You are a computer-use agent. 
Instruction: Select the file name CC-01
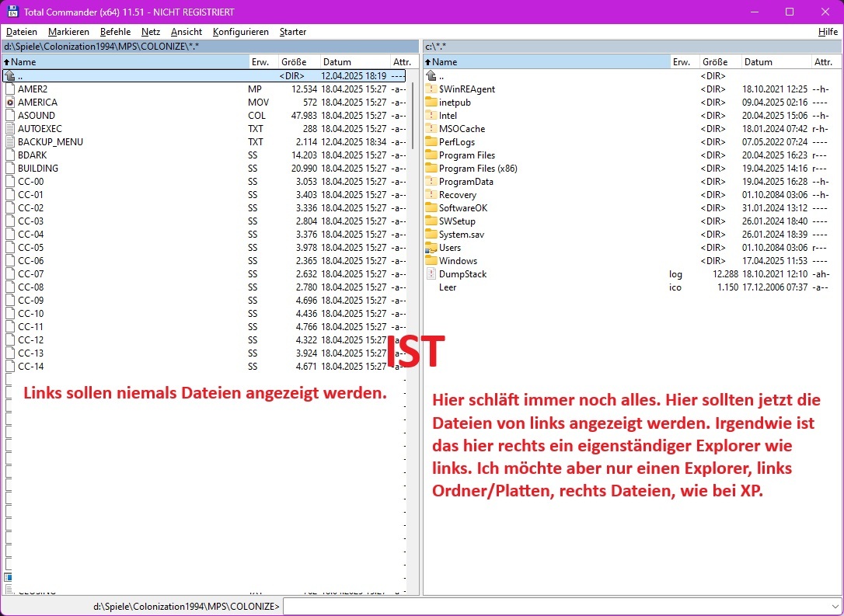[x=30, y=195]
